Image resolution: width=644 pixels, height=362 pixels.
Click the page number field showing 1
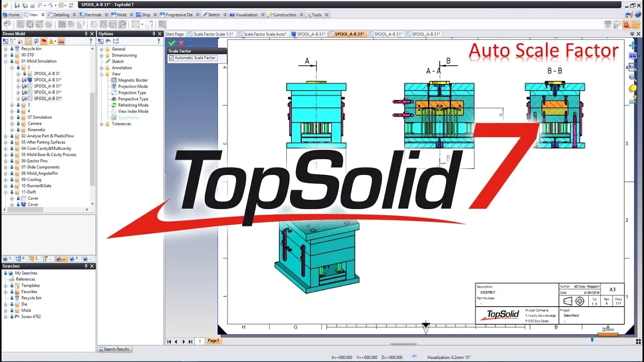tap(200, 341)
